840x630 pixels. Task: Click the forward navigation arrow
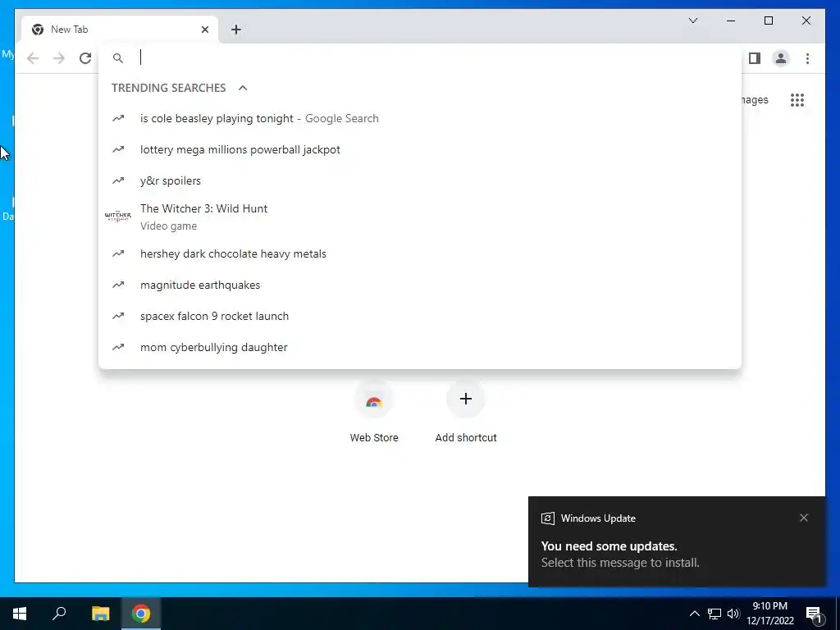(59, 58)
